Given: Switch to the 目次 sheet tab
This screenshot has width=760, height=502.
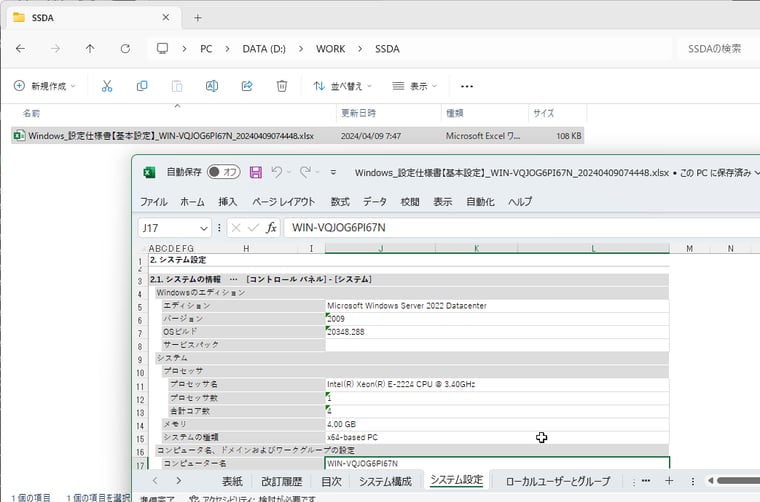Looking at the screenshot, I should click(332, 481).
